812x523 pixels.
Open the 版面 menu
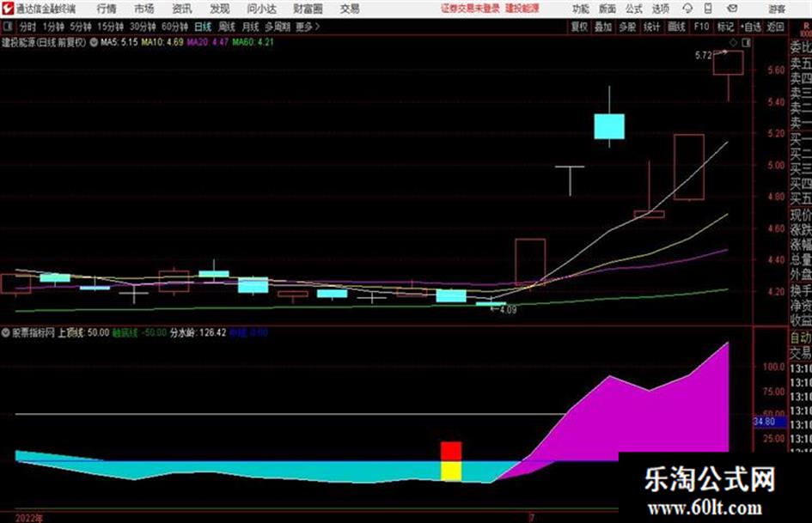click(607, 9)
